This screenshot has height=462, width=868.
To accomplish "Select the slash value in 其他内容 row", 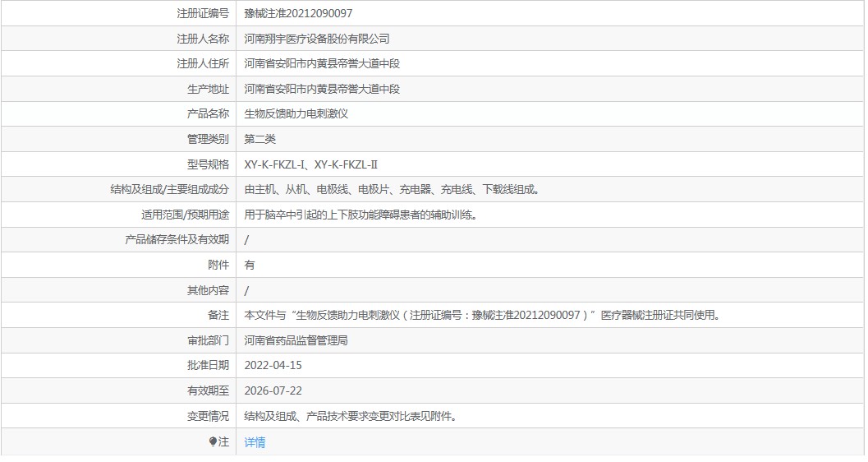I will pos(247,290).
